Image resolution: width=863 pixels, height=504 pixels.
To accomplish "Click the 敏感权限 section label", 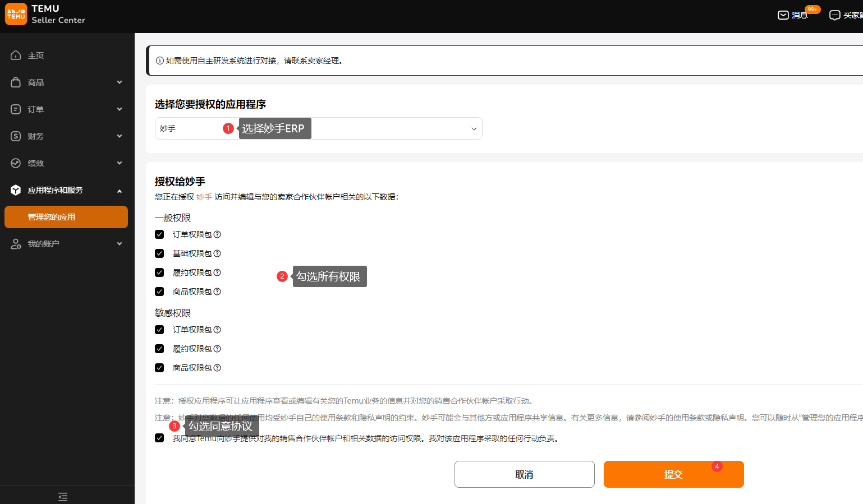I will tap(173, 313).
